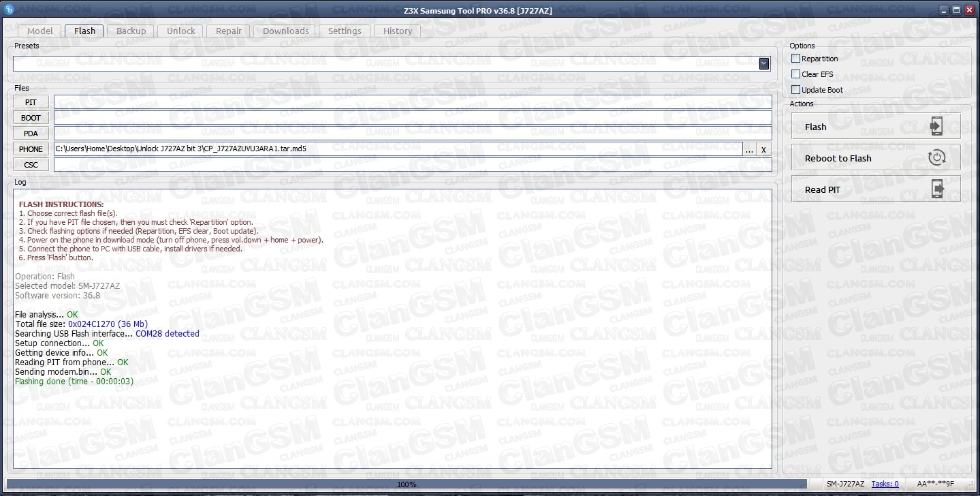The height and width of the screenshot is (496, 980).
Task: Maximize the Z3X Samsung Tool window
Action: tap(956, 10)
